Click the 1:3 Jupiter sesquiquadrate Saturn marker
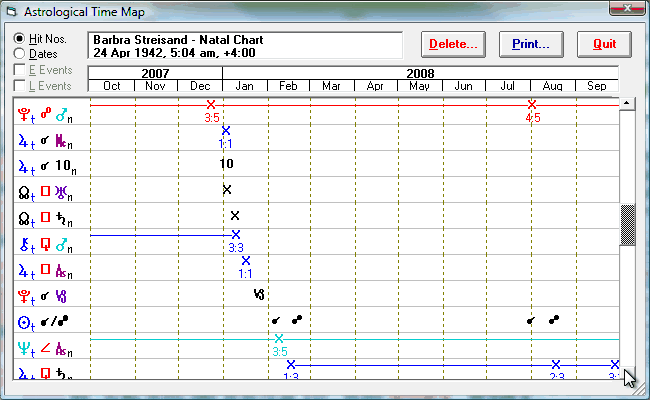The width and height of the screenshot is (650, 400). point(291,365)
